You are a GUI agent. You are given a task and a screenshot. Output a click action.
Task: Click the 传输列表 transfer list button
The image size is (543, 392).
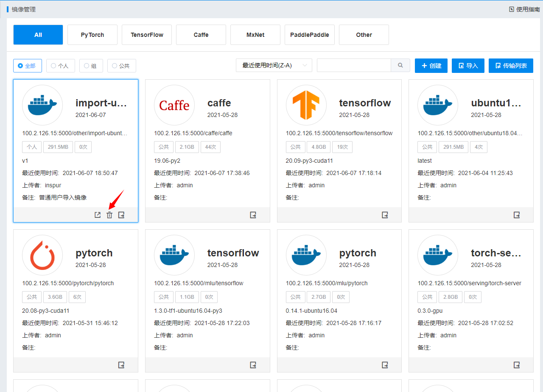(x=511, y=66)
